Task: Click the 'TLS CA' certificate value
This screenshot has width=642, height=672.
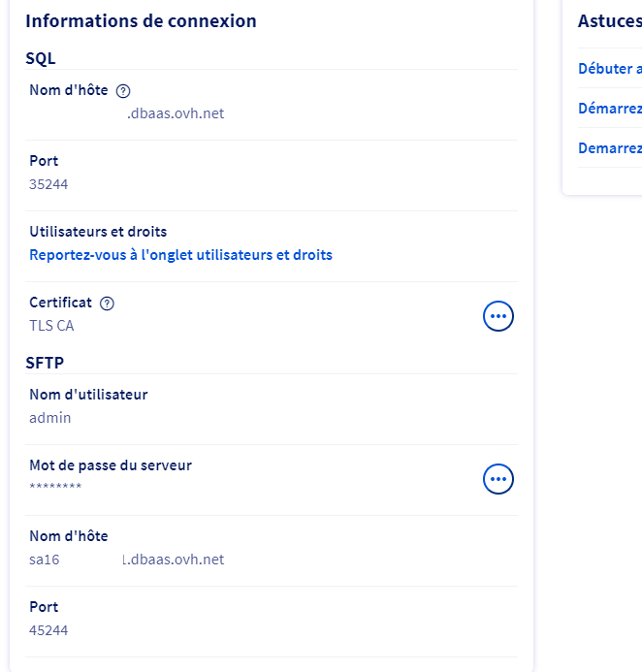Action: tap(51, 326)
